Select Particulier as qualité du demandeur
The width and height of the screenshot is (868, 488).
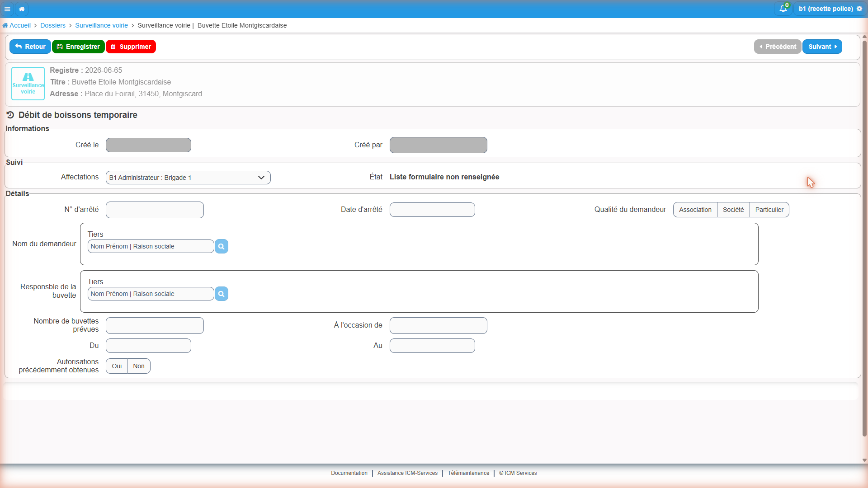769,210
